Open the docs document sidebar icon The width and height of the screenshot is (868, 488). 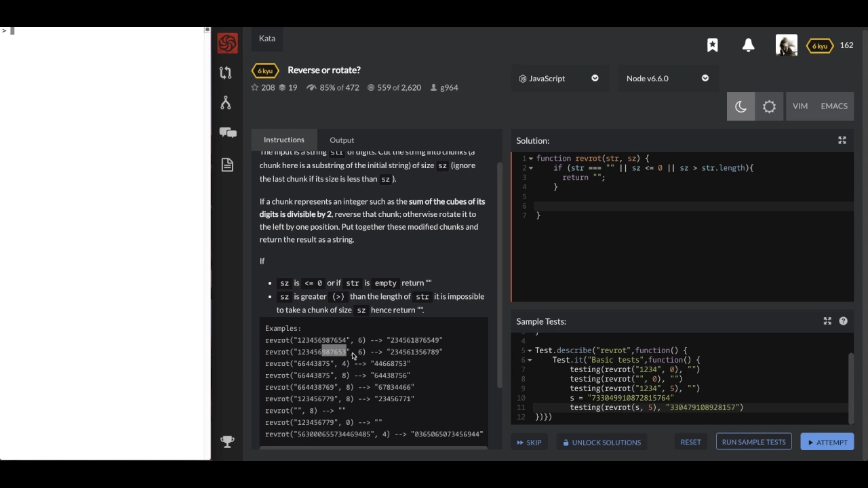click(x=227, y=165)
